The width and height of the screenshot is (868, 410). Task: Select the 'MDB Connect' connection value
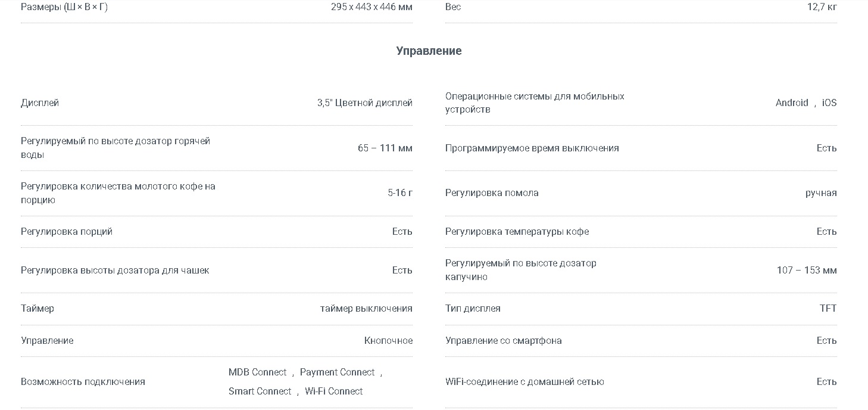click(257, 372)
